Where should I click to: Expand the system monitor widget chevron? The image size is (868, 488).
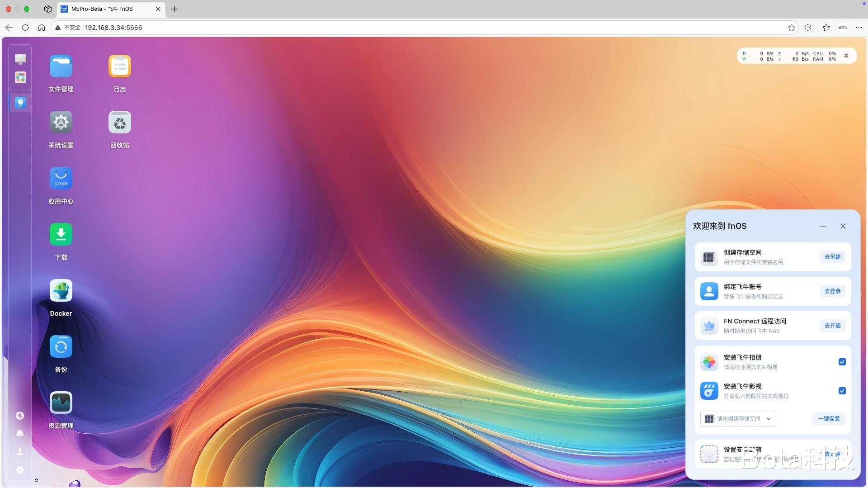(846, 56)
